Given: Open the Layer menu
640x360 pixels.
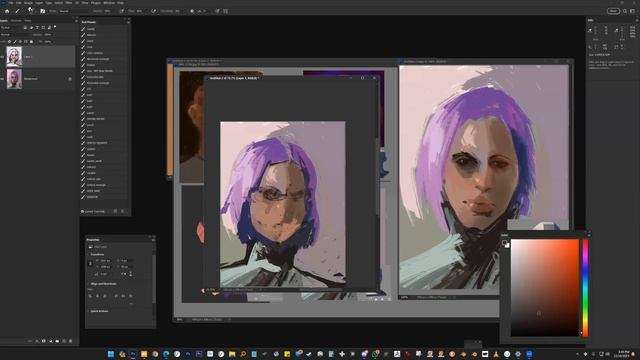Looking at the screenshot, I should click(x=39, y=2).
